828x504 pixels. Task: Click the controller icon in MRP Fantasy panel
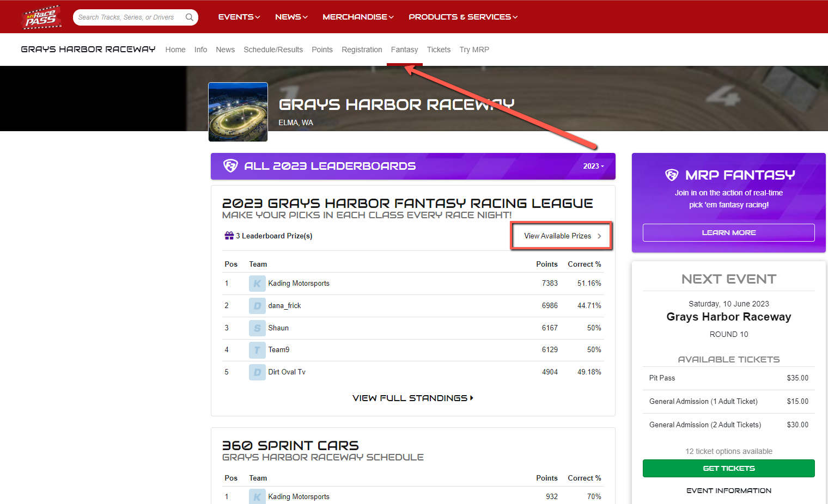672,175
